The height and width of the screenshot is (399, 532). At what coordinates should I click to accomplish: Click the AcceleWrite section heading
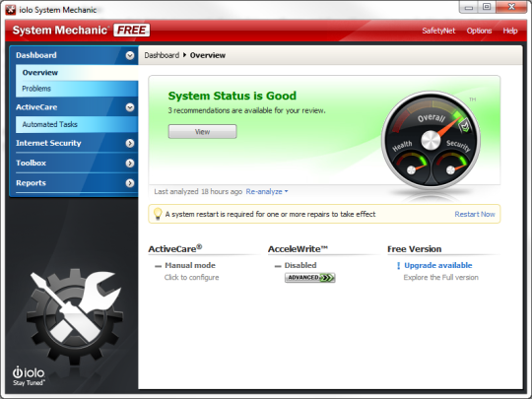tap(298, 248)
